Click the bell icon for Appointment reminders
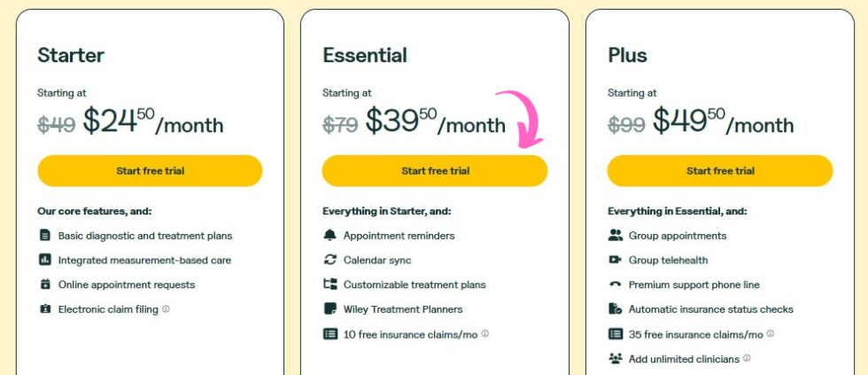Viewport: 868px width, 375px height. (330, 236)
